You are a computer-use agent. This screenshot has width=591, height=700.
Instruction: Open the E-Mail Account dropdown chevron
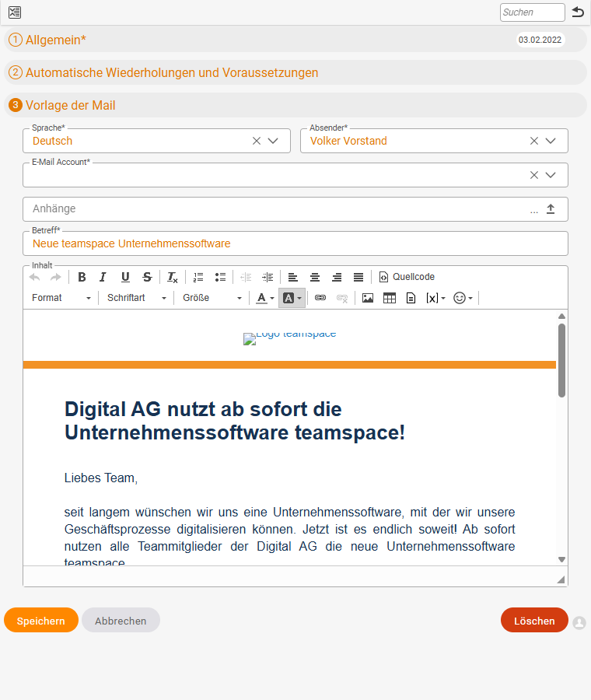551,175
